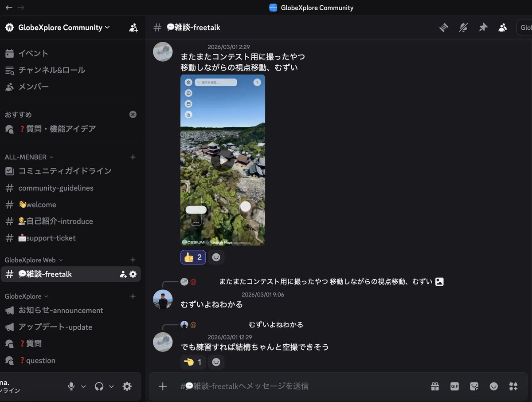The width and height of the screenshot is (532, 402).
Task: Open the emoji picker
Action: coord(494,386)
